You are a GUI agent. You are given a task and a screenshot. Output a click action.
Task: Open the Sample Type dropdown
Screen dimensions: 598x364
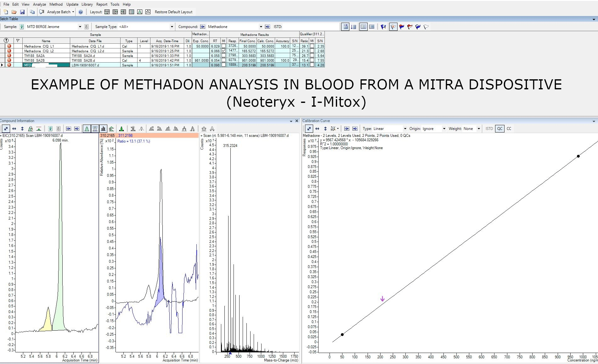(x=172, y=27)
